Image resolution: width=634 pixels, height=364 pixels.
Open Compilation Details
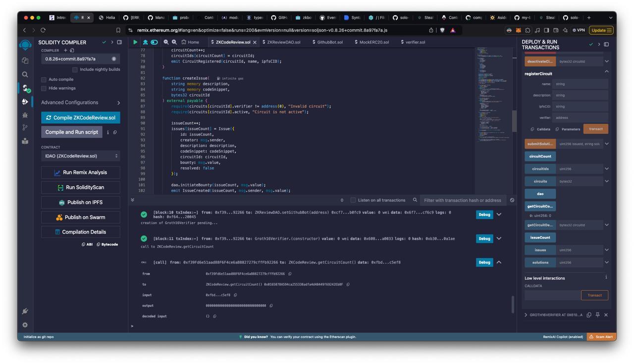[x=81, y=232]
